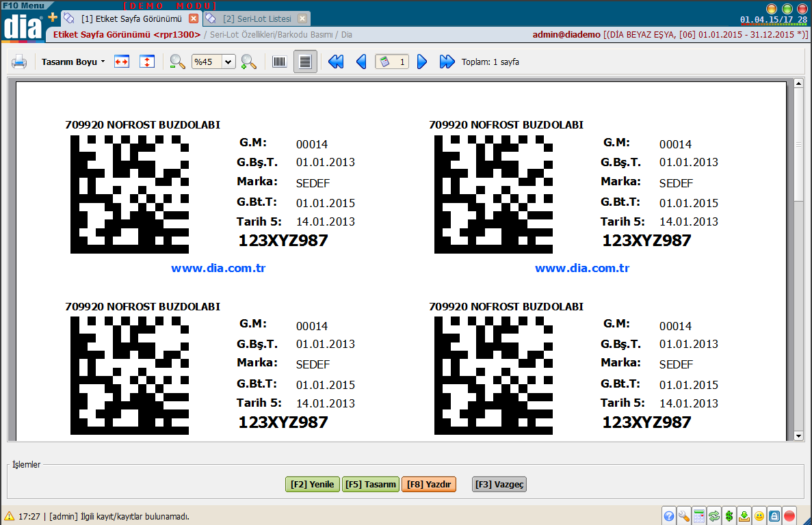Click the printer icon in toolbar
812x525 pixels.
(x=19, y=62)
